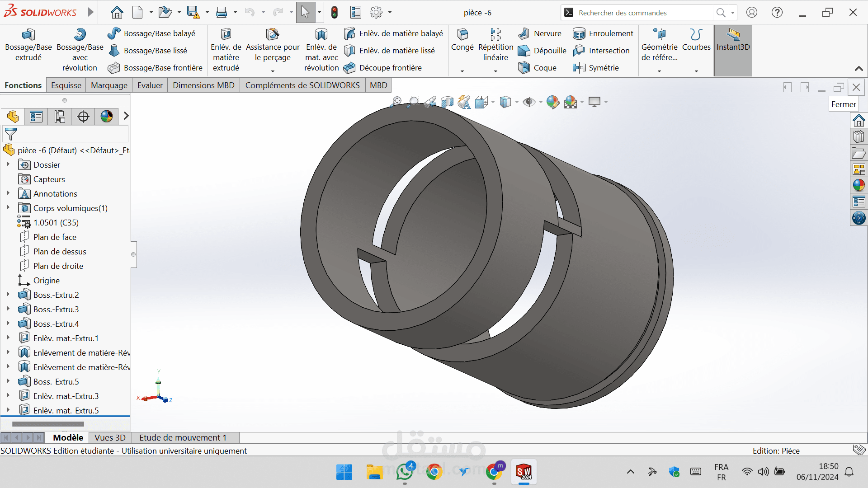The width and height of the screenshot is (868, 488).
Task: Open the DisplayManager appearance sphere tab
Action: coord(107,117)
